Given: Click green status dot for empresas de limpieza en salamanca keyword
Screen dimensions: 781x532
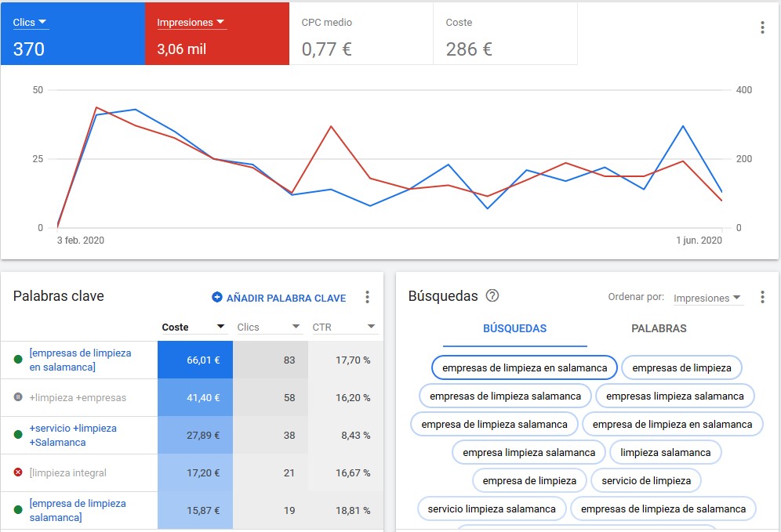Looking at the screenshot, I should (x=18, y=360).
